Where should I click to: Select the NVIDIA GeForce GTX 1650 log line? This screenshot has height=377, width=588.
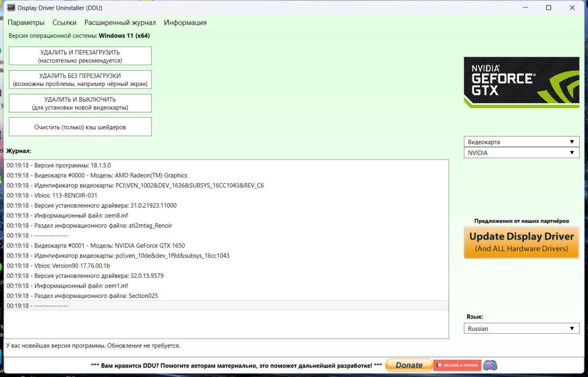[x=96, y=245]
